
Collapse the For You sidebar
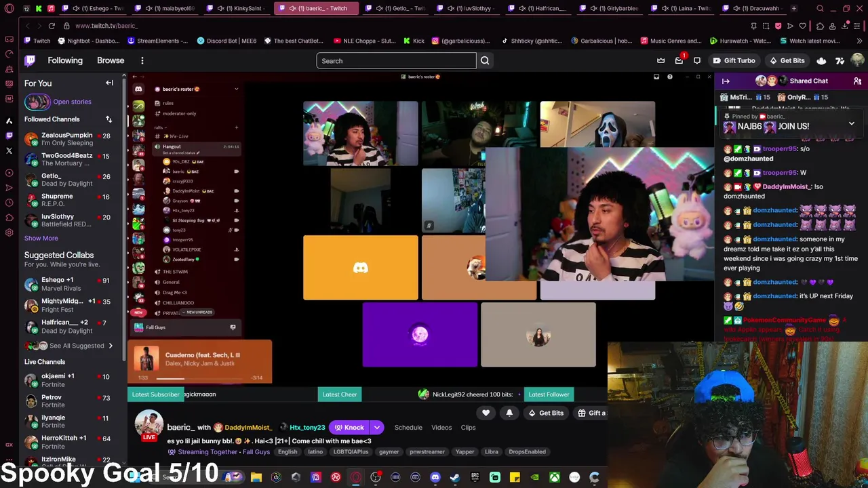(x=109, y=83)
